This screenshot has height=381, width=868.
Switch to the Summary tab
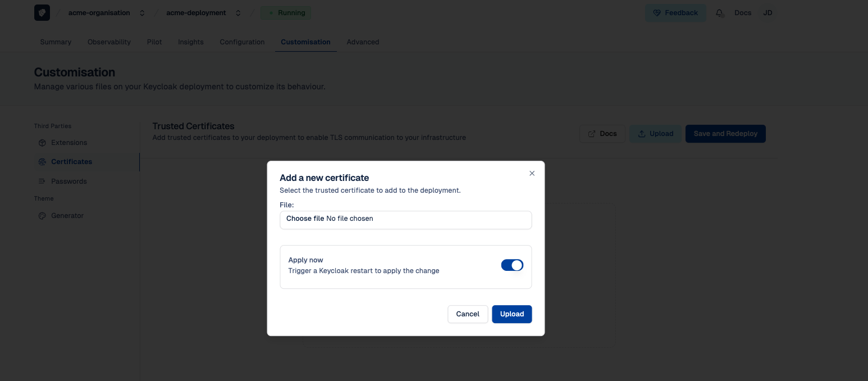(56, 42)
